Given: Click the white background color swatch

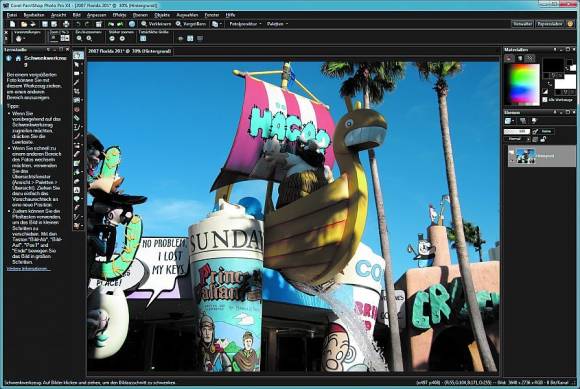Looking at the screenshot, I should pos(565,82).
